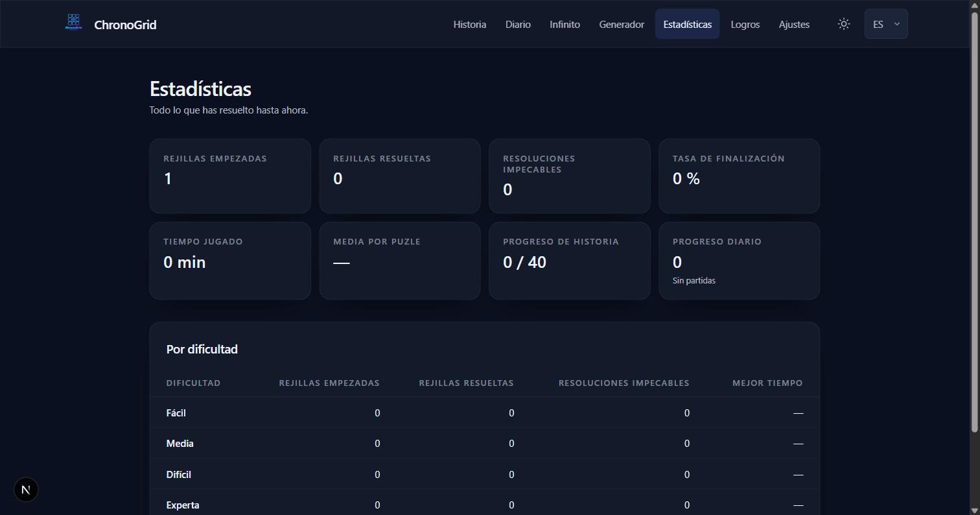This screenshot has width=980, height=515.
Task: Click the page vertical scrollbar
Action: (x=974, y=222)
